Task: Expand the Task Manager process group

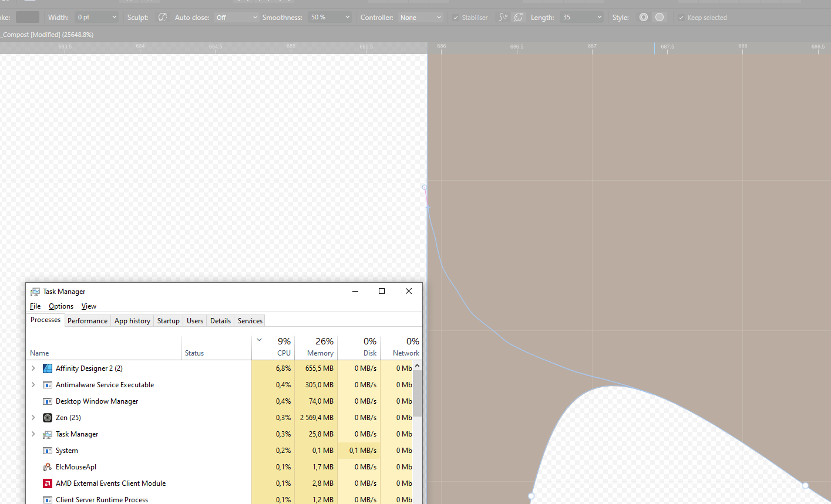Action: pos(33,434)
